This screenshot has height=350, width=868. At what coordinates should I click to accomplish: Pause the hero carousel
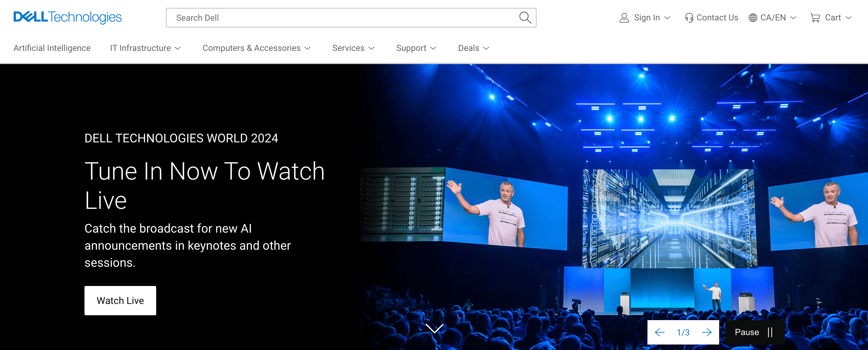(x=754, y=333)
